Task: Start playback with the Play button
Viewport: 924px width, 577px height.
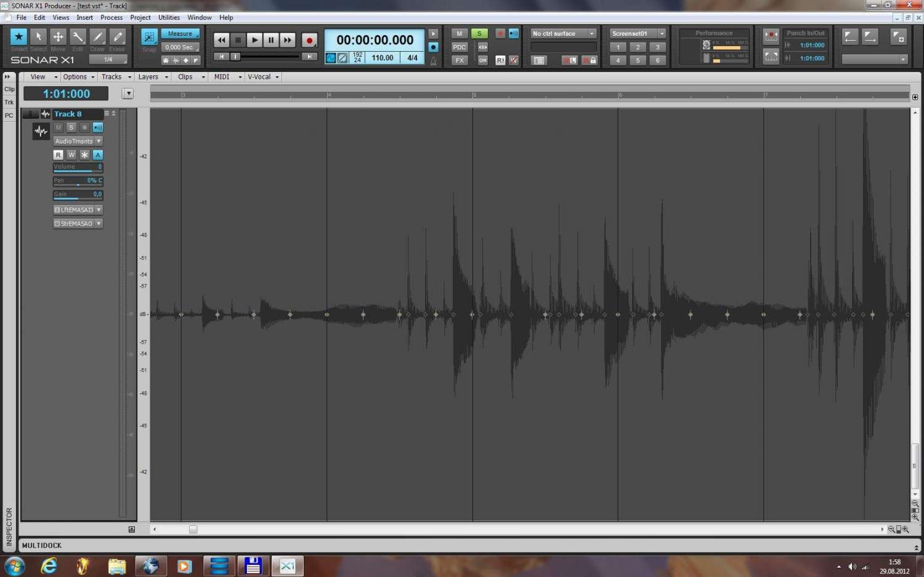Action: coord(254,40)
